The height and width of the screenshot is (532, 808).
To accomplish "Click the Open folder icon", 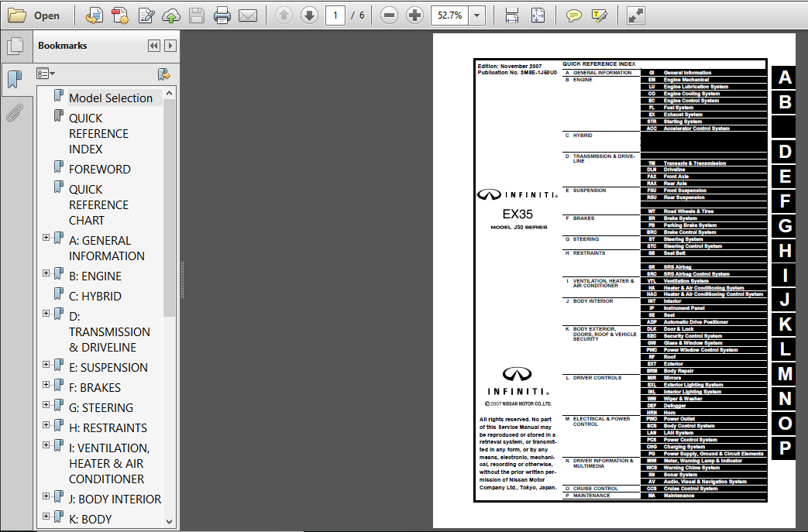I will click(16, 15).
